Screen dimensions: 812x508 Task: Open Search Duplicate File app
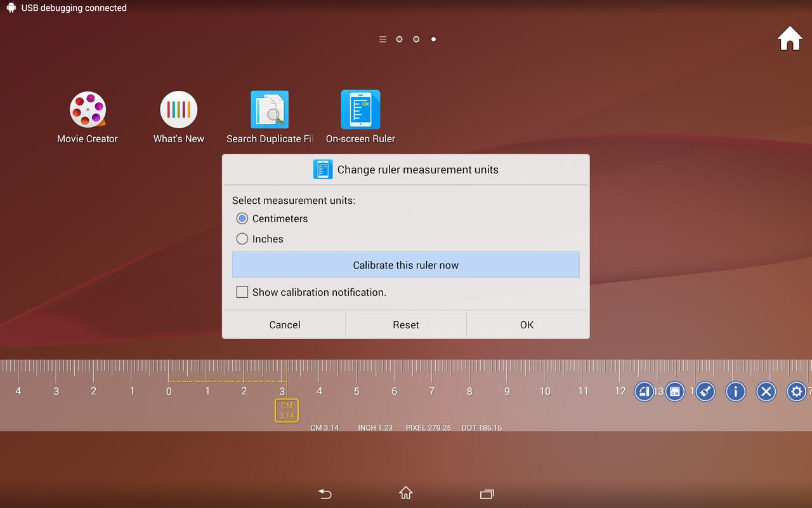point(270,117)
